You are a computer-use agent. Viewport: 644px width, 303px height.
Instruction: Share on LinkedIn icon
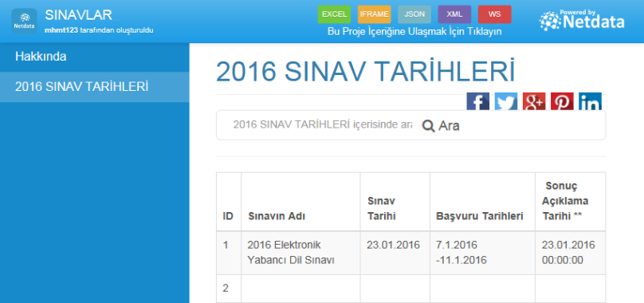coord(590,101)
